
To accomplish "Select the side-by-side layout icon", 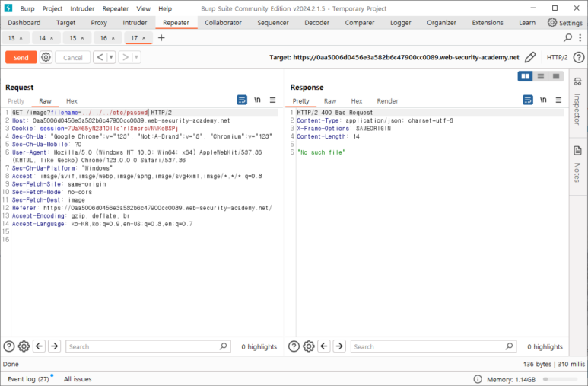I will point(526,76).
